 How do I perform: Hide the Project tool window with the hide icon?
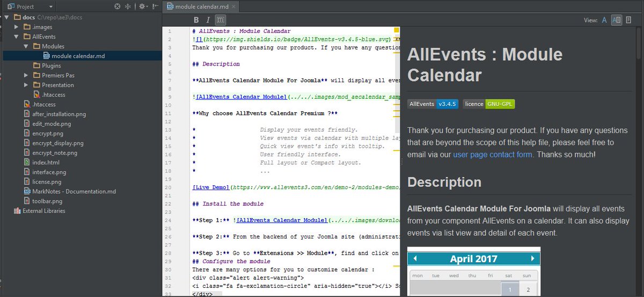[x=155, y=6]
